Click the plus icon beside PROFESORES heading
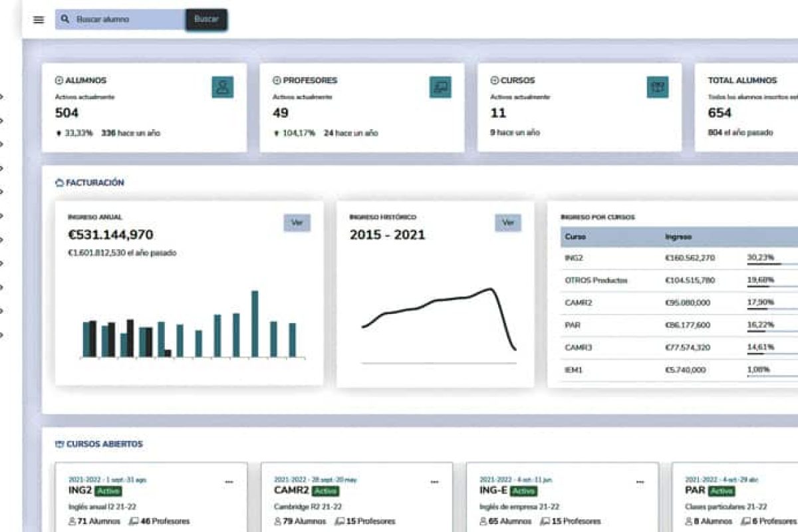The width and height of the screenshot is (798, 532). tap(277, 80)
